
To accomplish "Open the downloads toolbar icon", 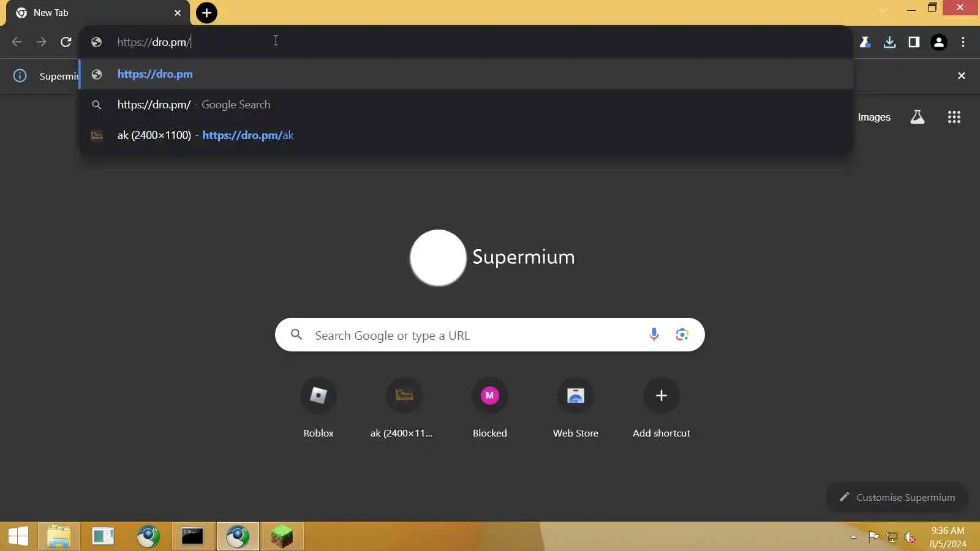I will pos(890,42).
